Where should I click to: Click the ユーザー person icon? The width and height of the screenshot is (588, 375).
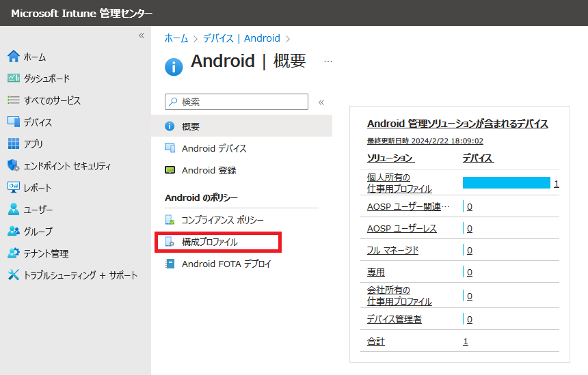14,209
